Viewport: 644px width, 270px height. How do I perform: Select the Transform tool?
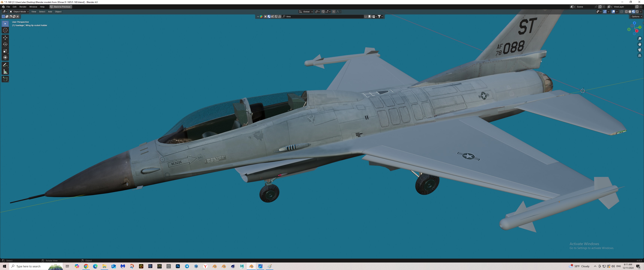click(x=5, y=57)
